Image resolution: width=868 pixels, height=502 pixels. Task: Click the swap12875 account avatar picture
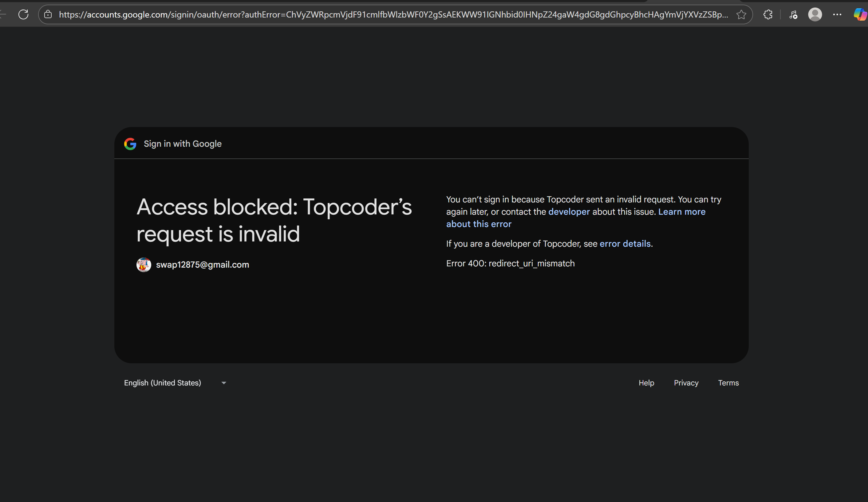(144, 265)
